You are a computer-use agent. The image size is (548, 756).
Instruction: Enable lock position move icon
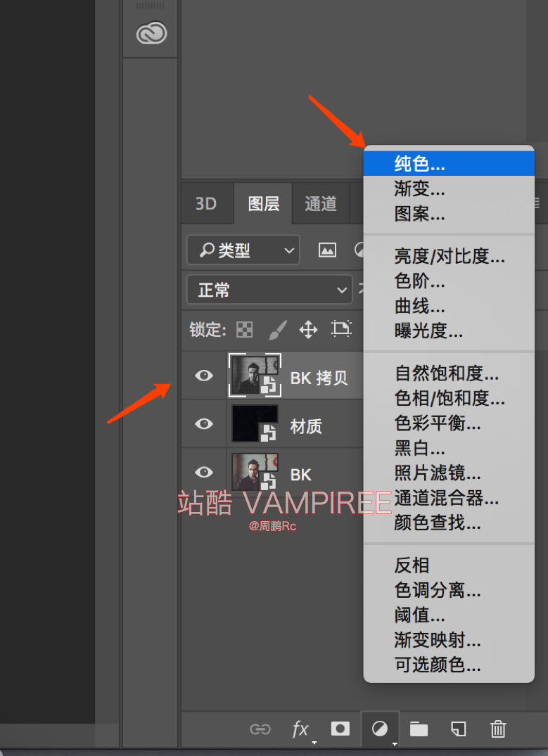(x=308, y=330)
